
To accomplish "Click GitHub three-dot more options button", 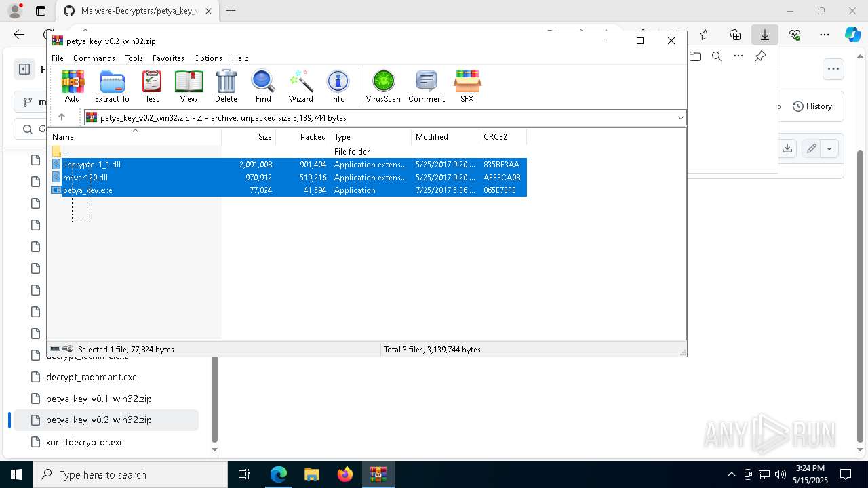I will point(833,68).
